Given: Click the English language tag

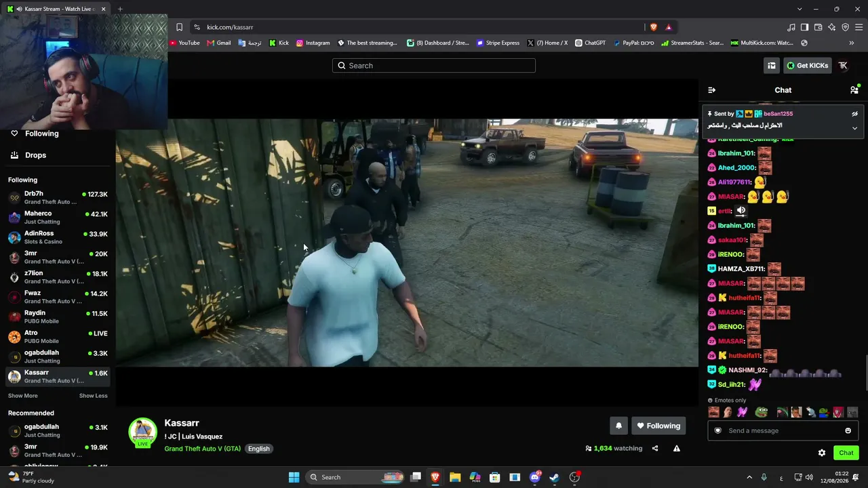Looking at the screenshot, I should click(x=259, y=449).
